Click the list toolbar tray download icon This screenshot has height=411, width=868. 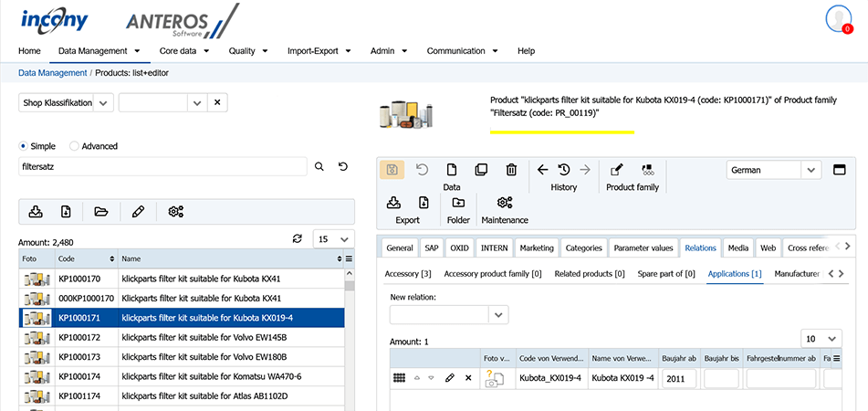36,211
